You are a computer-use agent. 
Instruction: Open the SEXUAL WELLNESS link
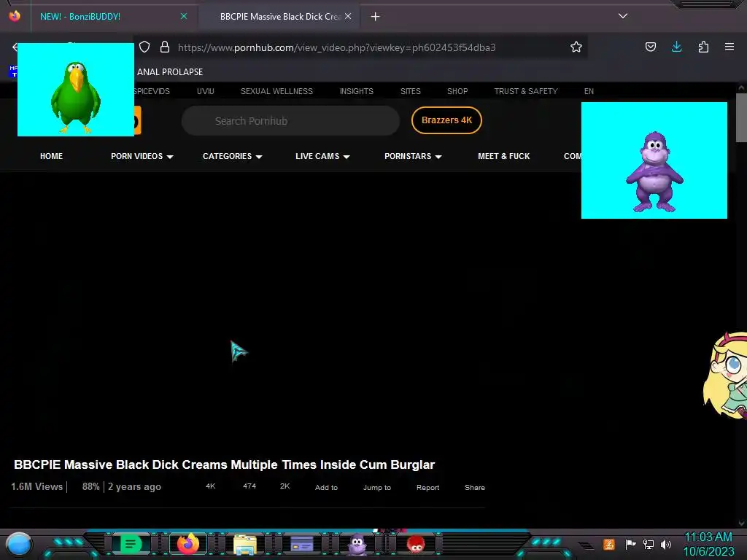point(276,91)
